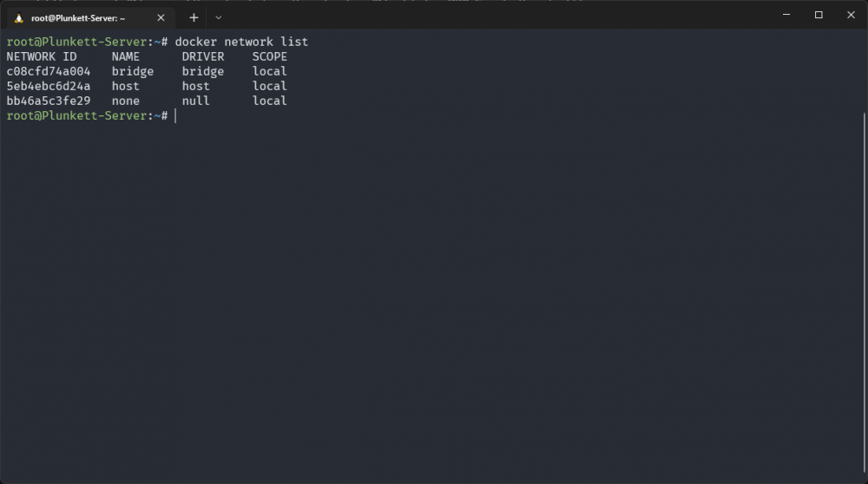This screenshot has height=484, width=868.
Task: Click the network ID bb46a5c3fe29
Action: [x=48, y=101]
